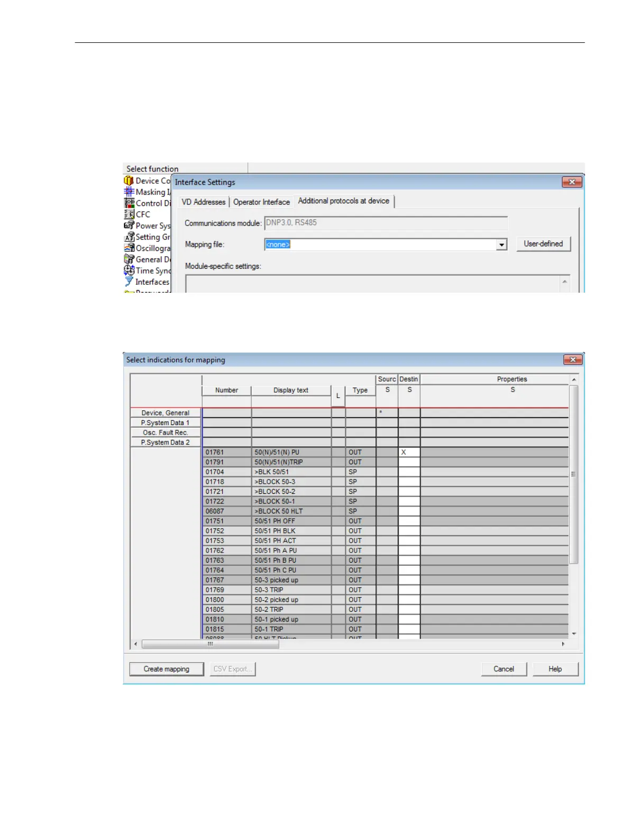Viewport: 630px width, 840px height.
Task: Select Additional protocols at device tab
Action: 344,201
